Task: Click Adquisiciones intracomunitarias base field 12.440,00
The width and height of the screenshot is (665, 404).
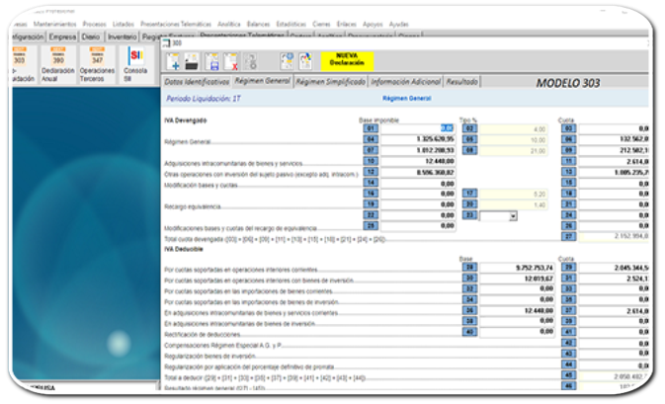Action: click(x=418, y=161)
